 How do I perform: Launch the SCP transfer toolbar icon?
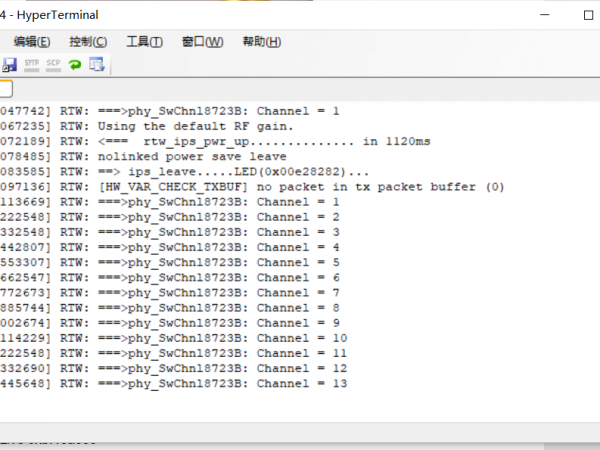(x=53, y=64)
